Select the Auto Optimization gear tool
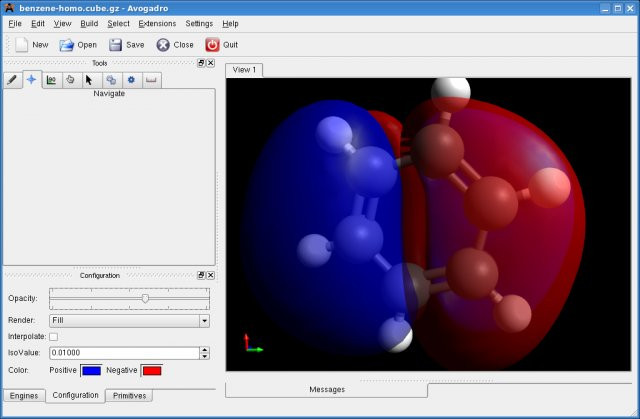This screenshot has width=640, height=419. pos(130,80)
